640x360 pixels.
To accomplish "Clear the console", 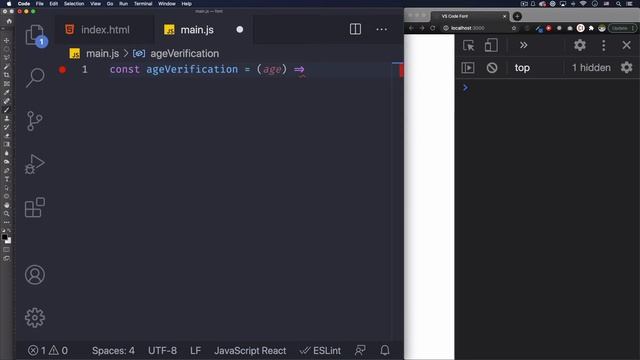I will click(x=492, y=68).
